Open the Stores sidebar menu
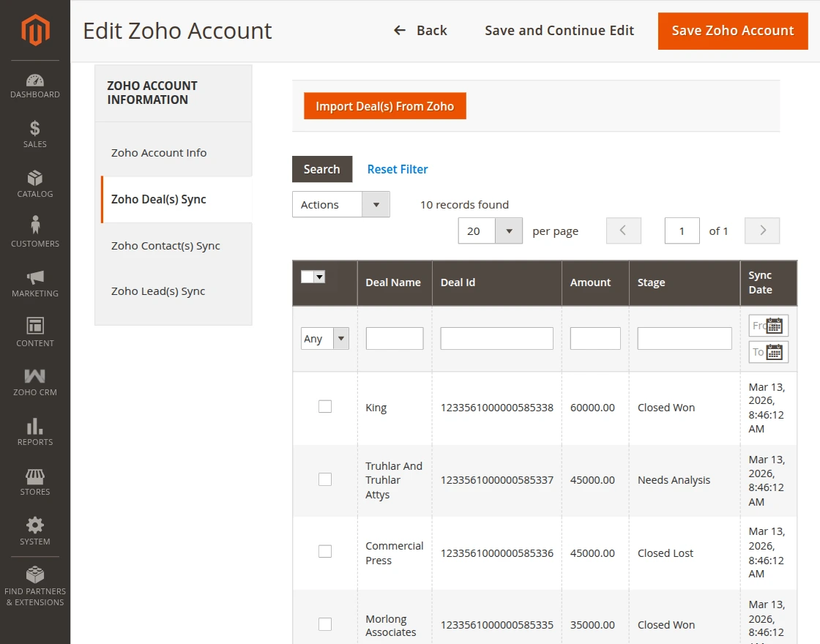The image size is (820, 644). (x=35, y=482)
